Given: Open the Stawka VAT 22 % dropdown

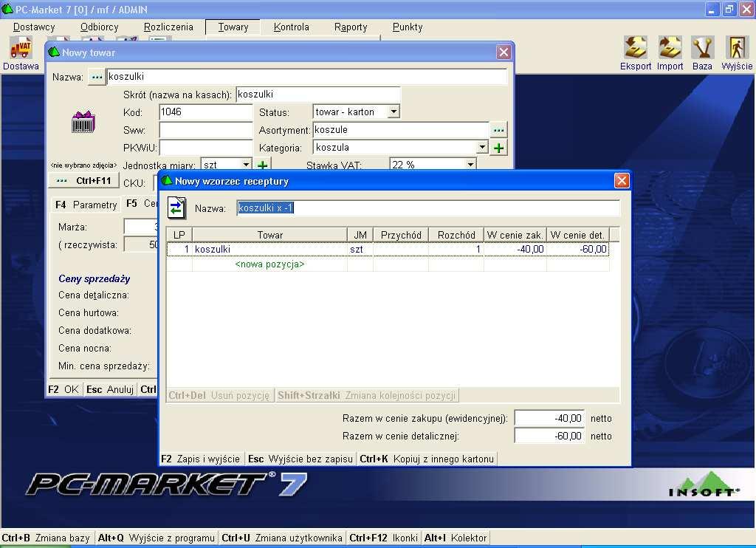Looking at the screenshot, I should (470, 165).
